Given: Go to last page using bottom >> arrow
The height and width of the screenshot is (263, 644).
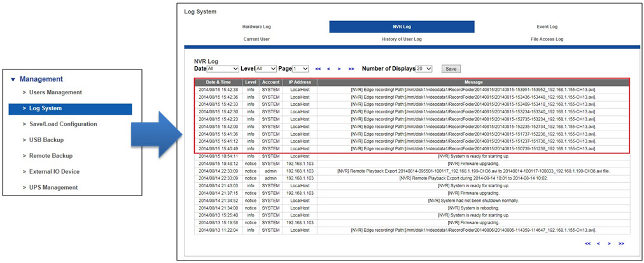Looking at the screenshot, I should [621, 243].
